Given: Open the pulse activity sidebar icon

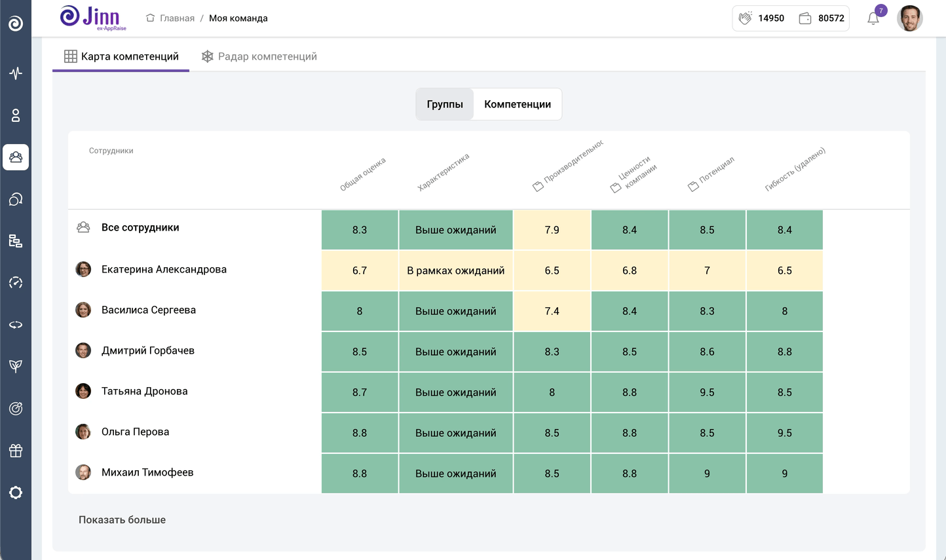Looking at the screenshot, I should [x=16, y=73].
